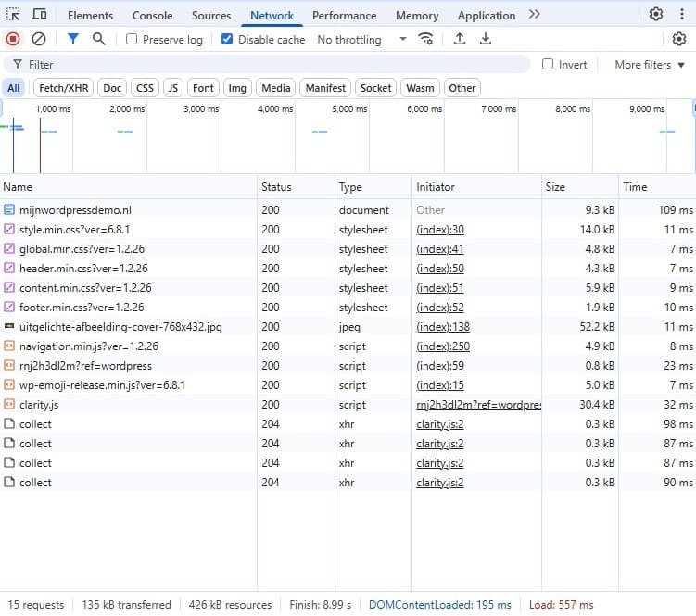Open DevTools settings gear
The width and height of the screenshot is (696, 616).
click(656, 15)
